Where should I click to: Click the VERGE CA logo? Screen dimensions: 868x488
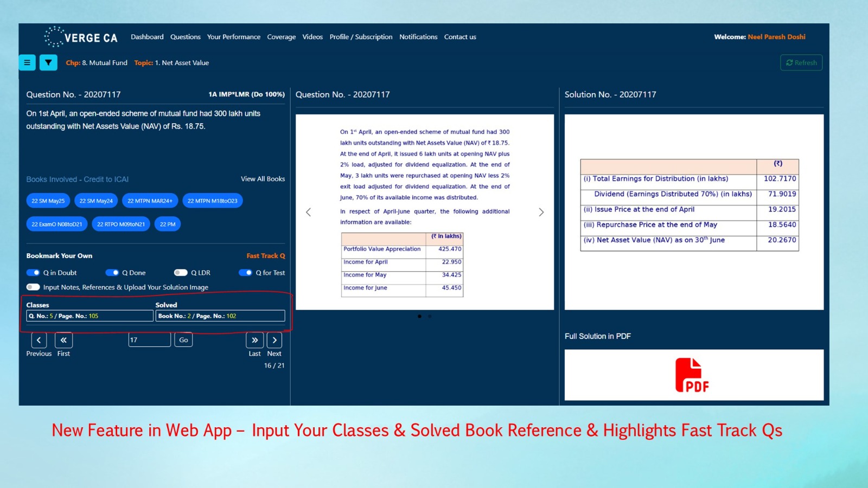(x=81, y=37)
